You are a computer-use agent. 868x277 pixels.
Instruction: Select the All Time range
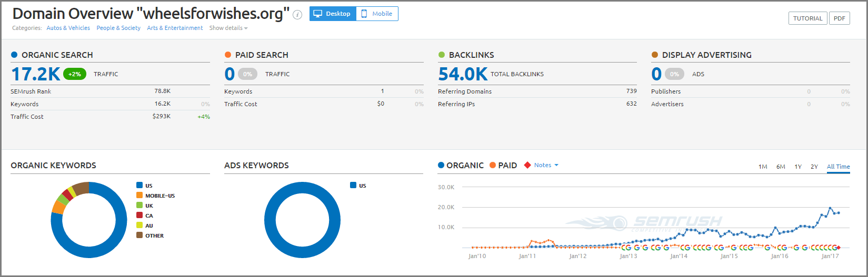coord(839,167)
